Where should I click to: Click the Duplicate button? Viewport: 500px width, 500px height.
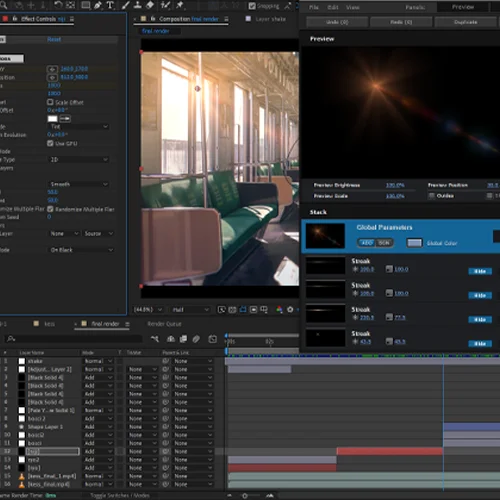click(465, 22)
